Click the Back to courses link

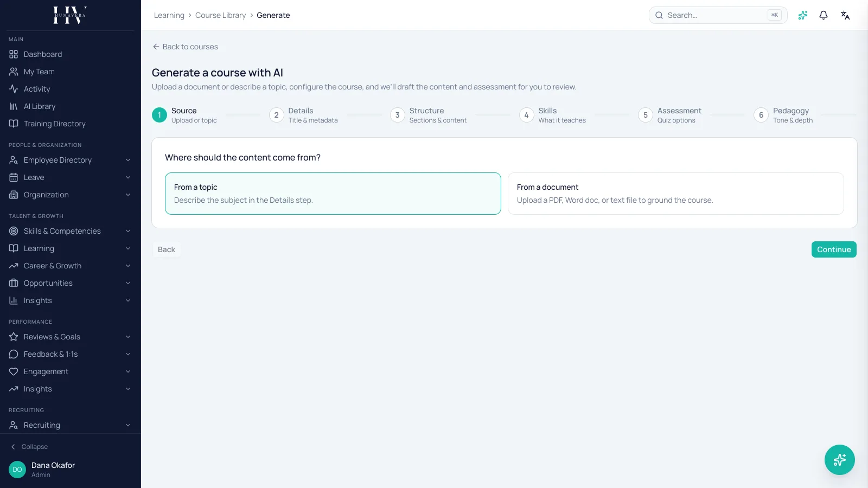pos(185,47)
